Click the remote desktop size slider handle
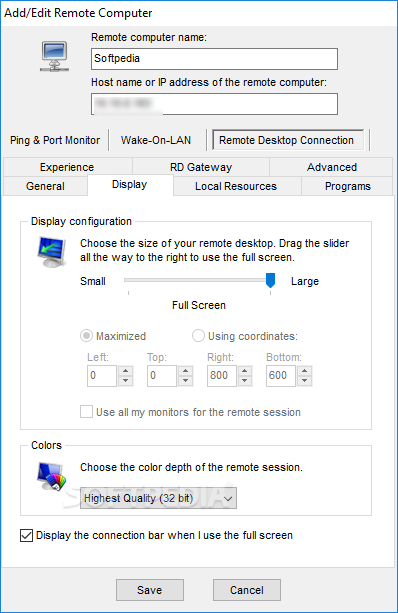398x613 pixels. click(270, 281)
